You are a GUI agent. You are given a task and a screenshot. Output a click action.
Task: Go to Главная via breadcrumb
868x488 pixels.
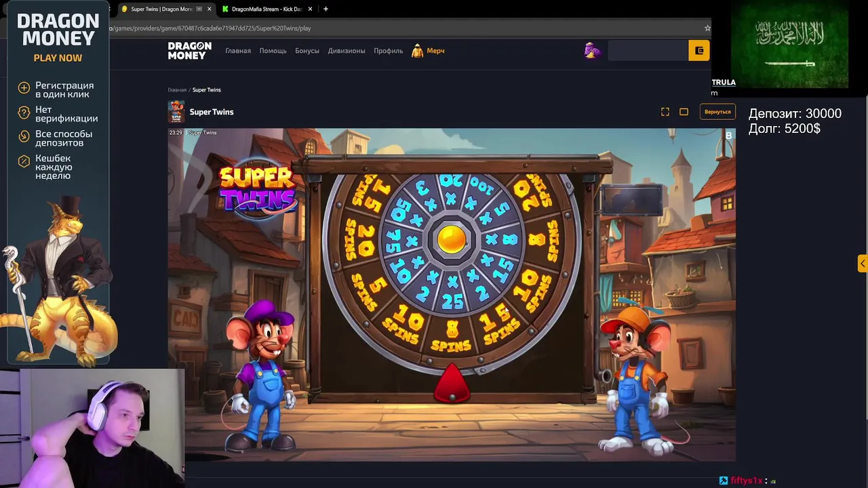(177, 89)
